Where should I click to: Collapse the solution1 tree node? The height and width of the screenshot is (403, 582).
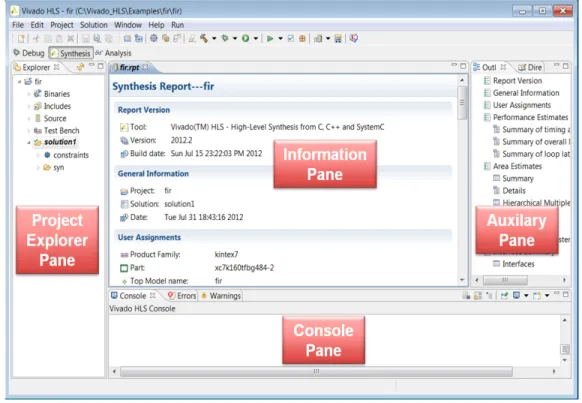click(29, 142)
